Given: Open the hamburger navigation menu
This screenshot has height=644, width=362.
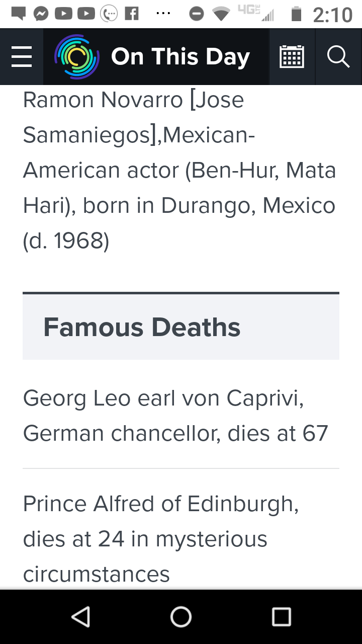Looking at the screenshot, I should (x=22, y=57).
